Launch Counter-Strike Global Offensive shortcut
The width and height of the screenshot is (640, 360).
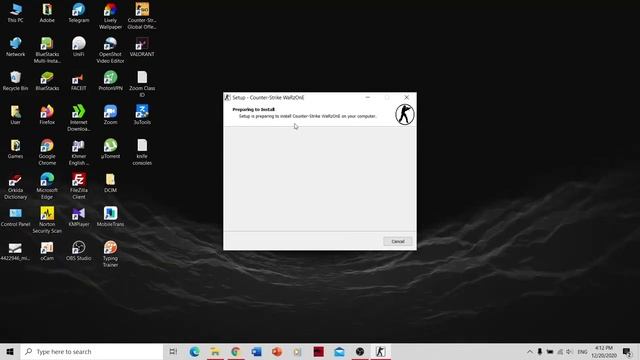142,16
